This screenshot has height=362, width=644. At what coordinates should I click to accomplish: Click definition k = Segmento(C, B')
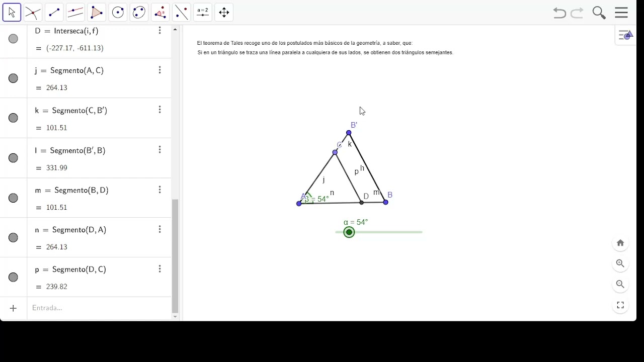point(71,111)
